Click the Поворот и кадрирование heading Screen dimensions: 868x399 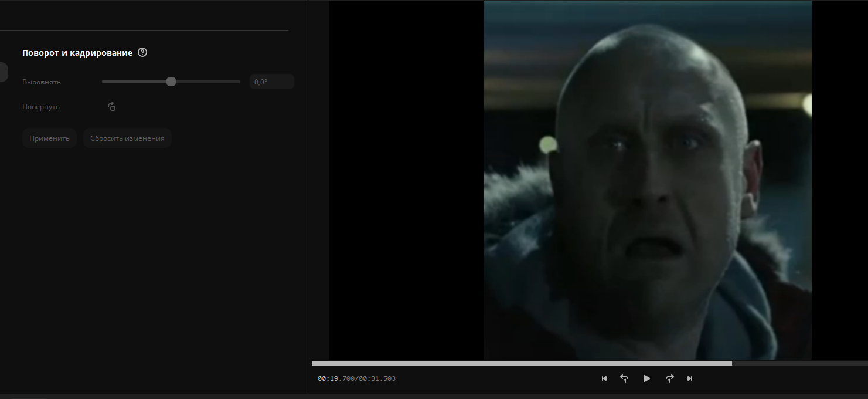77,53
